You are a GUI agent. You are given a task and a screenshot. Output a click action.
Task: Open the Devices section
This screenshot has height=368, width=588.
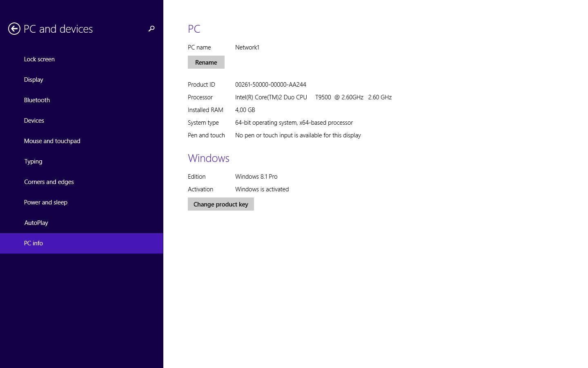point(82,121)
